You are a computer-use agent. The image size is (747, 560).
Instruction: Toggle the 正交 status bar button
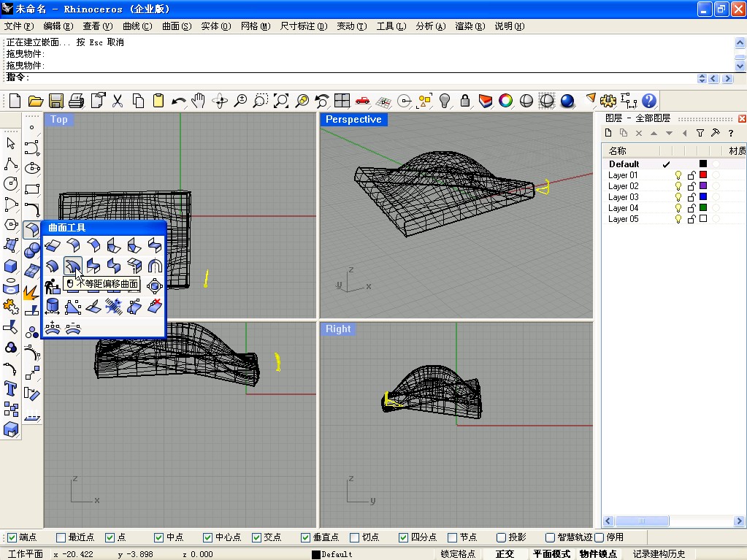(x=505, y=554)
